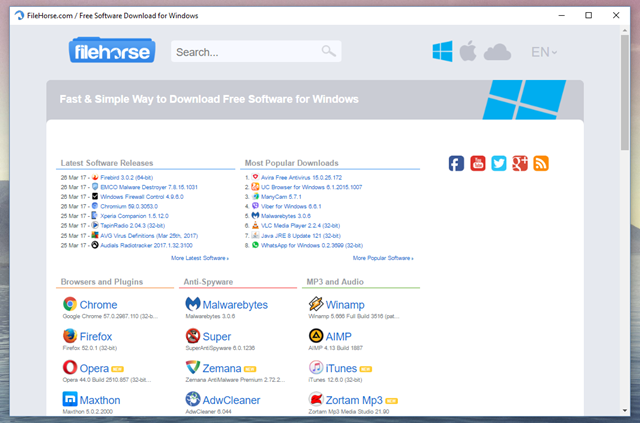
Task: Click the FileHorse favicon in title bar
Action: pyautogui.click(x=19, y=16)
